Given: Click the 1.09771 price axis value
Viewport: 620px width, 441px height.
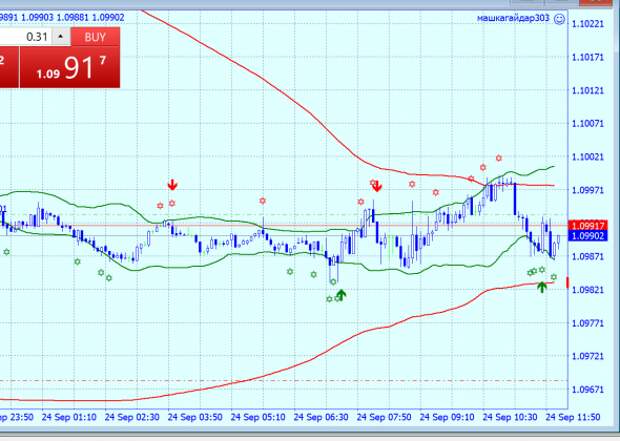Looking at the screenshot, I should (588, 324).
